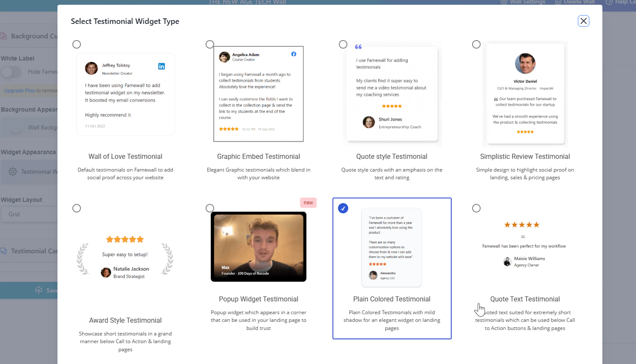This screenshot has height=364, width=636.
Task: Click '11 Oct 2022' date on Jeffrey Tolstoy card
Action: click(x=95, y=126)
